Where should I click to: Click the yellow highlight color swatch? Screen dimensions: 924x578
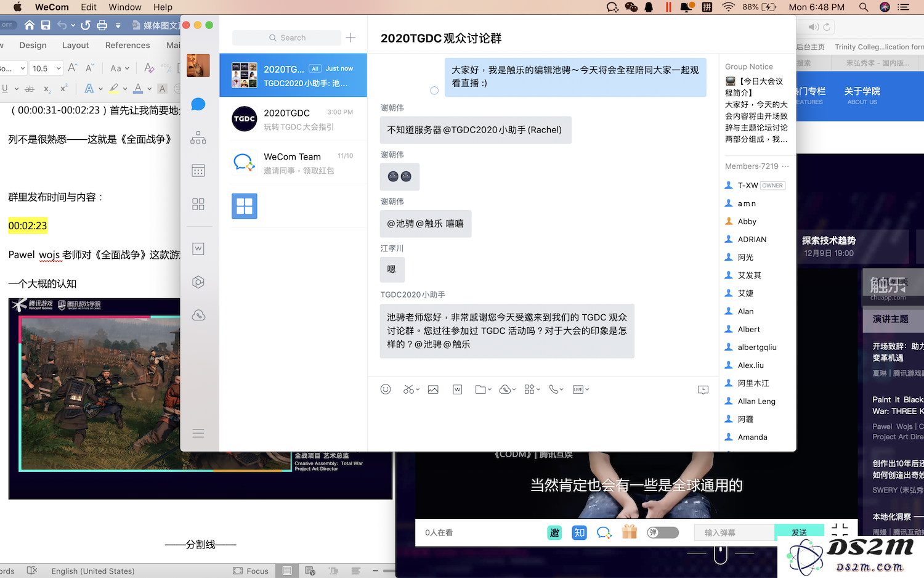[113, 89]
